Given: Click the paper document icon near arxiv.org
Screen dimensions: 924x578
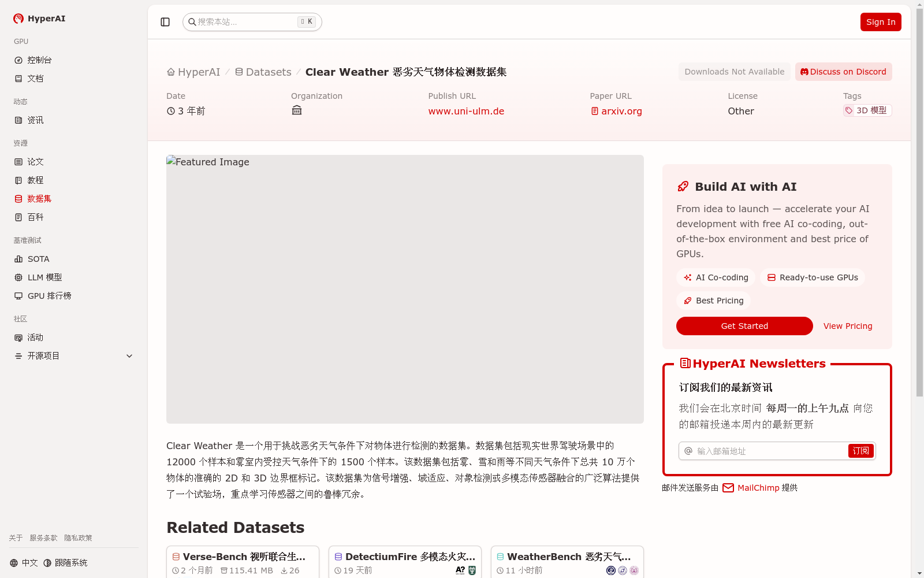Looking at the screenshot, I should pos(595,111).
